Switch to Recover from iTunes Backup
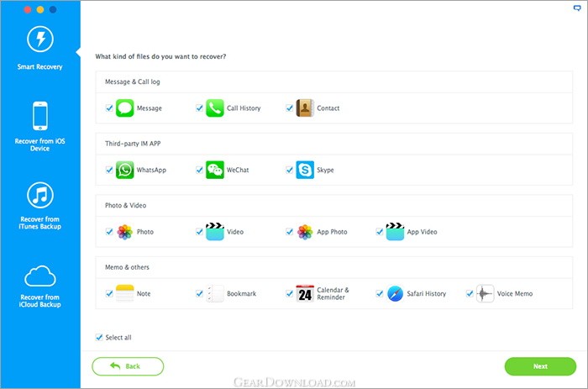Image resolution: width=588 pixels, height=389 pixels. [x=40, y=206]
